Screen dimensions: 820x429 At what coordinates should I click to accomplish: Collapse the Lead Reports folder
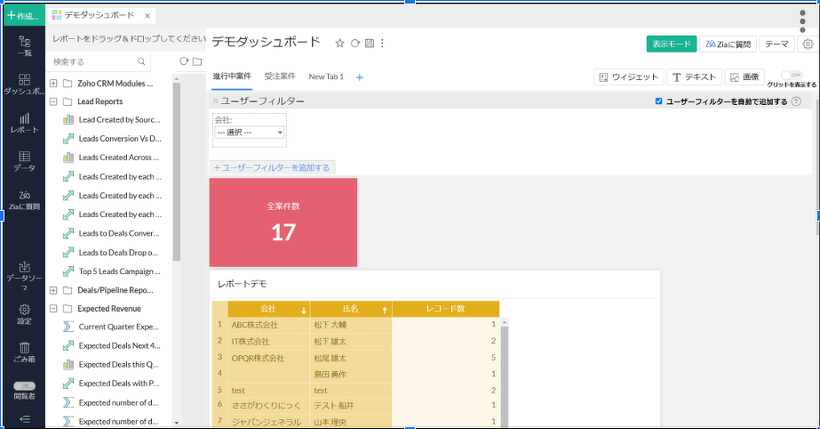tap(53, 101)
